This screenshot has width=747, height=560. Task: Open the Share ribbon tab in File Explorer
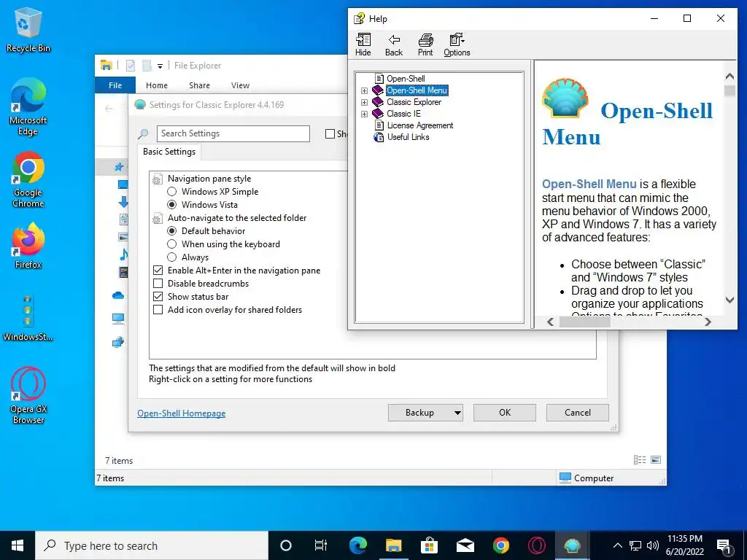pos(199,85)
